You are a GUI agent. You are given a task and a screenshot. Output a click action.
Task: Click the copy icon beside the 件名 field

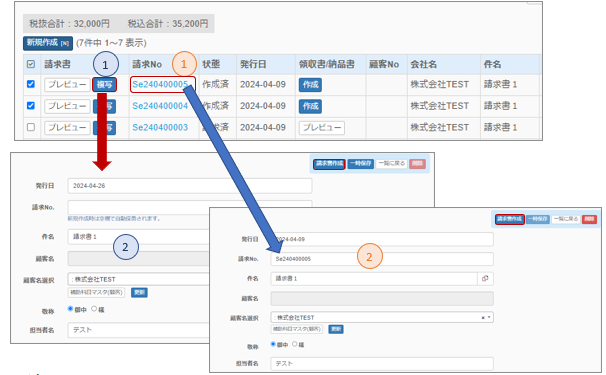[x=485, y=278]
